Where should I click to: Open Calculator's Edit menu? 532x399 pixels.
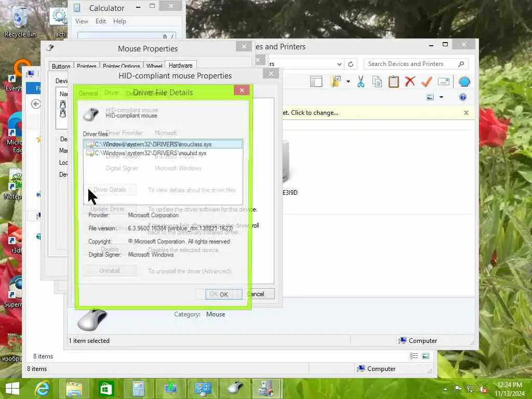click(100, 21)
